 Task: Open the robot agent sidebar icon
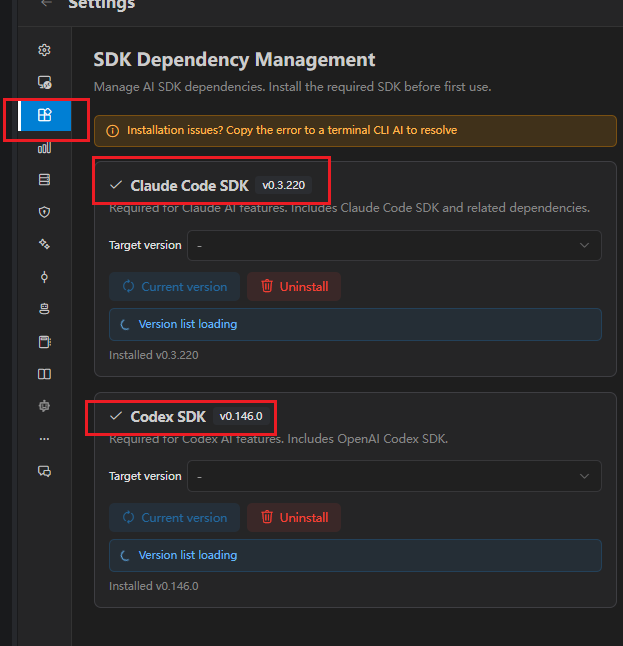44,309
